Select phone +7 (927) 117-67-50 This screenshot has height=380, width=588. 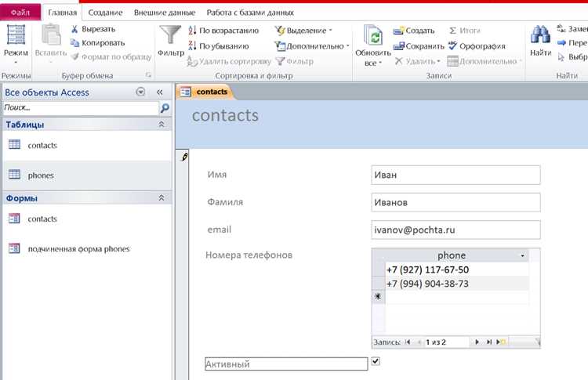click(x=457, y=270)
